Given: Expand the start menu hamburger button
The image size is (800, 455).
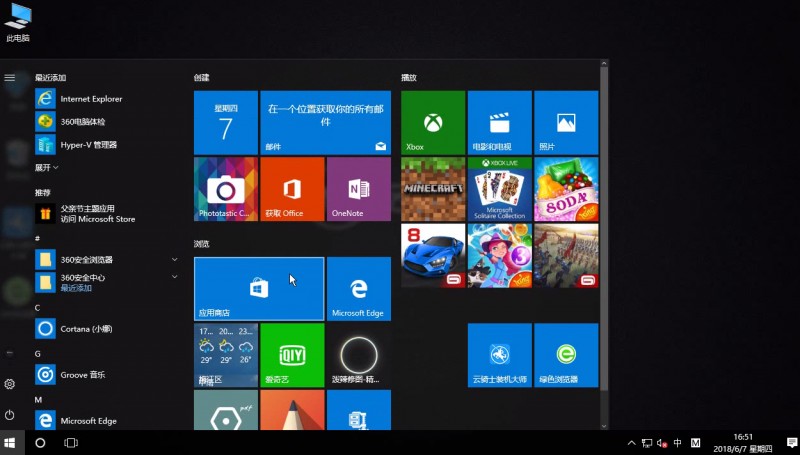Looking at the screenshot, I should point(10,78).
